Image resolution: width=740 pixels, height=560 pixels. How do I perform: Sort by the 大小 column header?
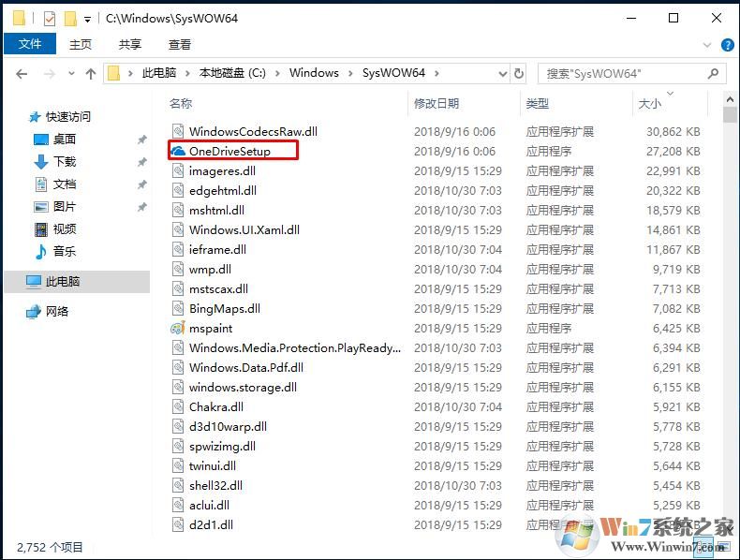click(650, 104)
